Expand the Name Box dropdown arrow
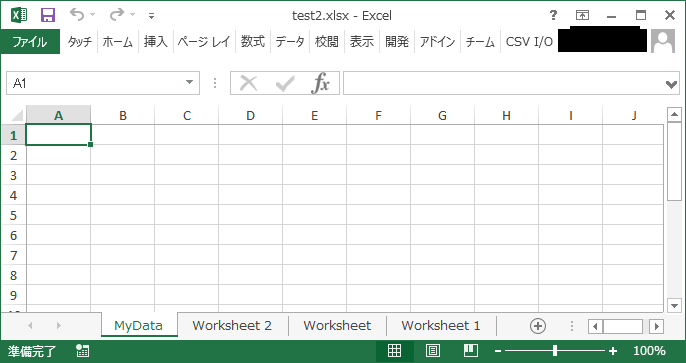 click(x=189, y=83)
